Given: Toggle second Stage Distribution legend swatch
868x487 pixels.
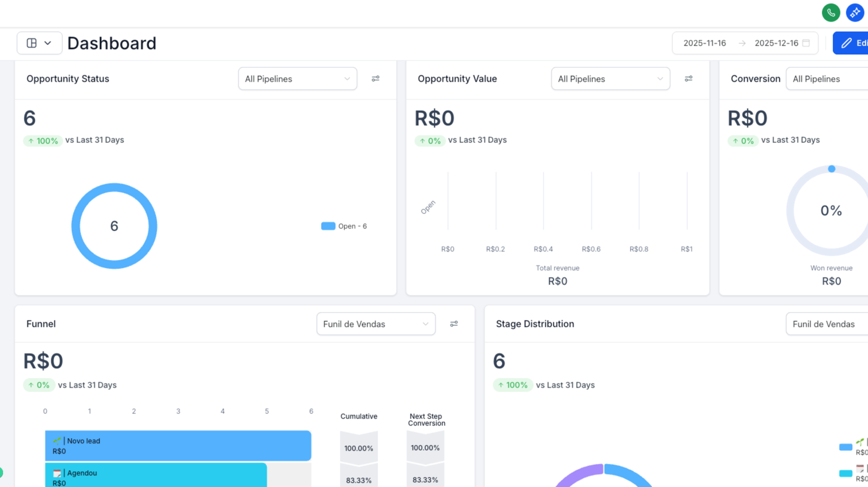Looking at the screenshot, I should click(x=845, y=473).
